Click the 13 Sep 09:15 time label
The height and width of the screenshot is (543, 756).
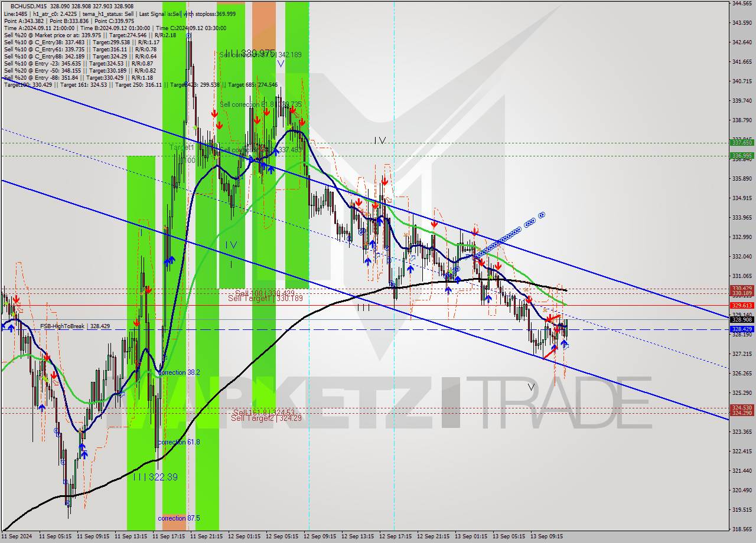coord(546,537)
